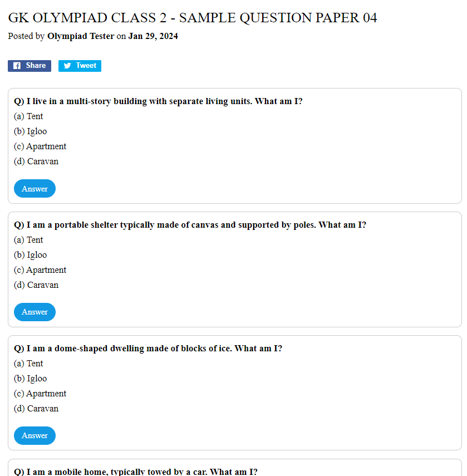Select Igloo option in portable shelter question
Viewport: 467px width, 476px height.
click(x=31, y=255)
